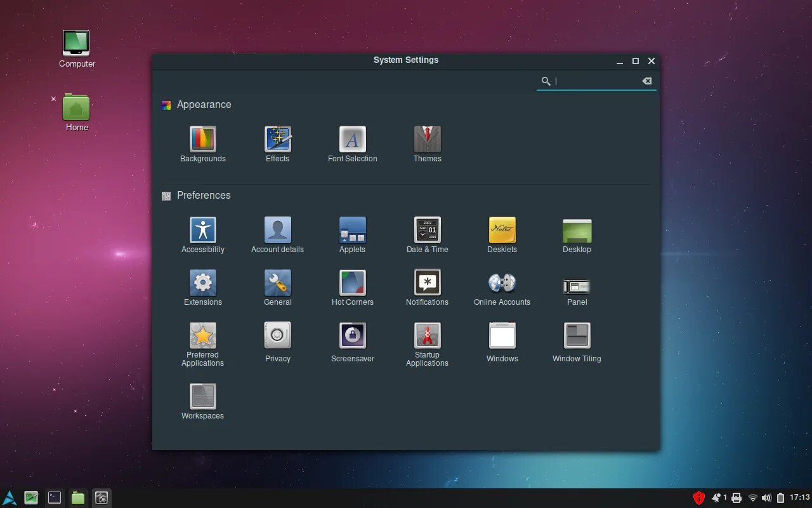The height and width of the screenshot is (508, 812).
Task: Open Privacy settings
Action: (x=278, y=343)
